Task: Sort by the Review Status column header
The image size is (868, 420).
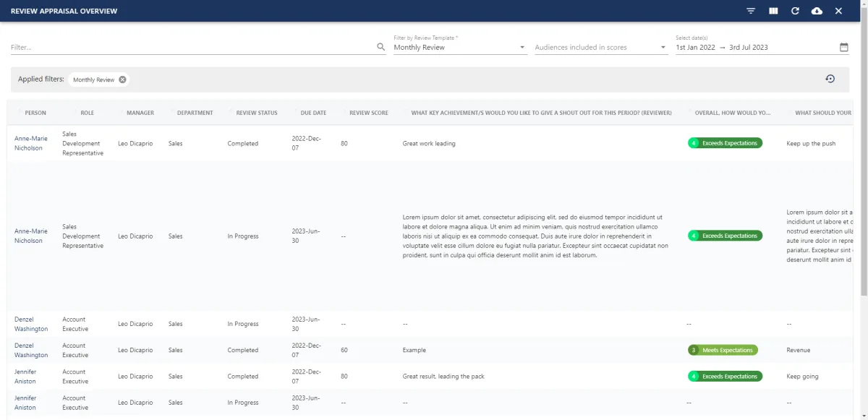Action: click(x=257, y=113)
